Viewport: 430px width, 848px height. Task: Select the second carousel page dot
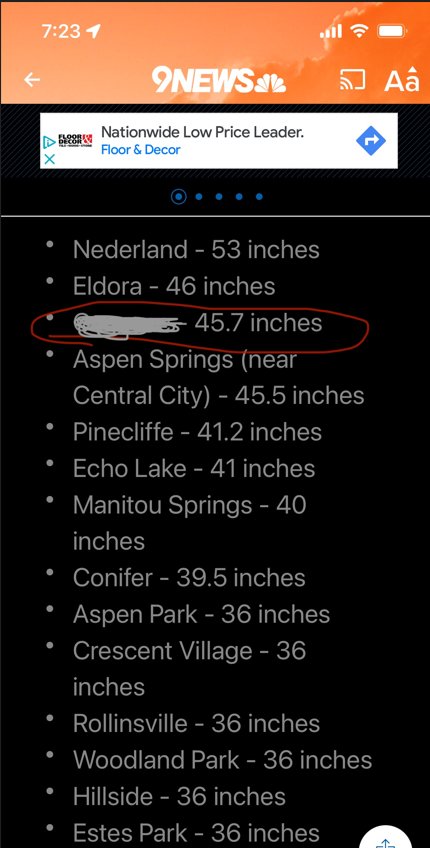(x=199, y=196)
